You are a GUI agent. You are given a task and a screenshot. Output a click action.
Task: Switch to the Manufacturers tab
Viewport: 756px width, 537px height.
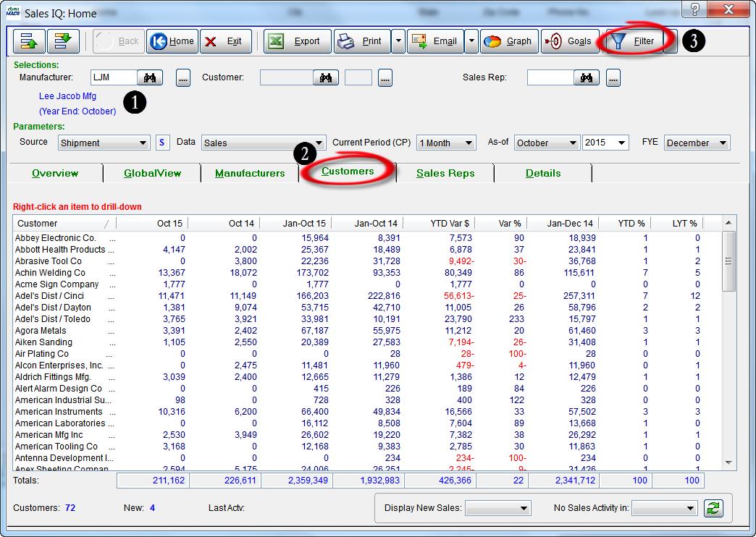click(x=250, y=173)
